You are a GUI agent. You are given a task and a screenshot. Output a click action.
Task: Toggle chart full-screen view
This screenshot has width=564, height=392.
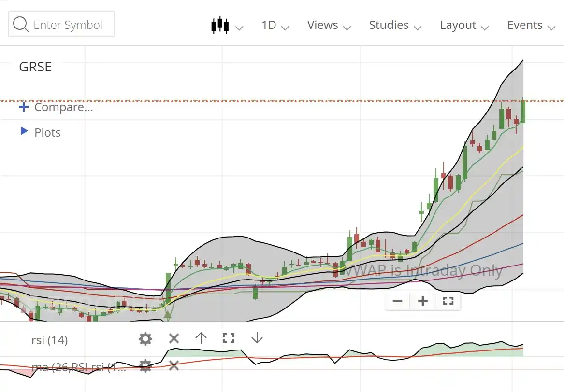(x=448, y=301)
